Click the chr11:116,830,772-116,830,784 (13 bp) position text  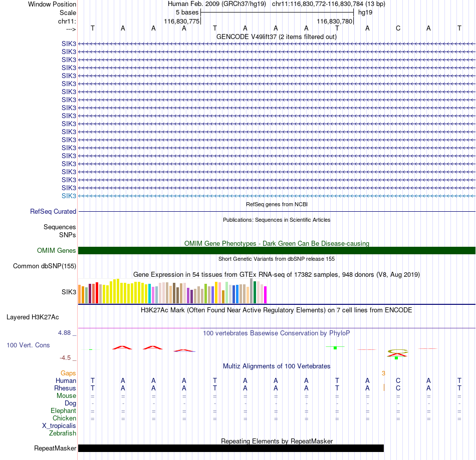329,4
